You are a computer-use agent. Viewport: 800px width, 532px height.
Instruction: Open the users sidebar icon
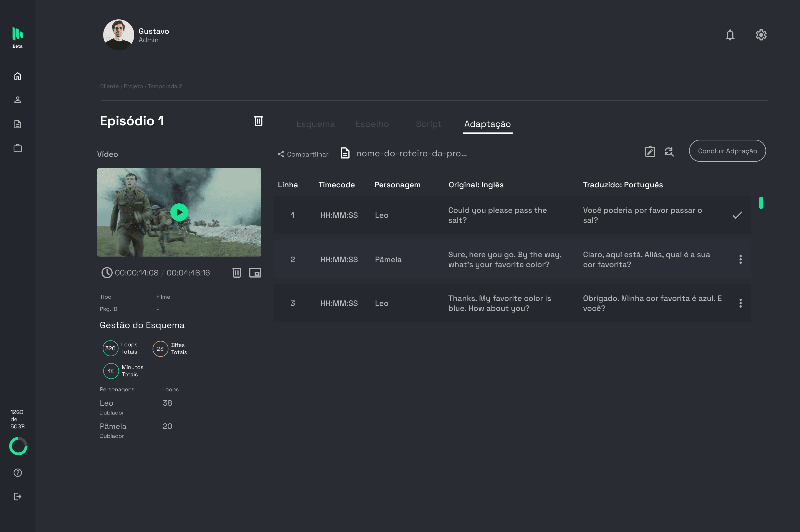(x=18, y=100)
